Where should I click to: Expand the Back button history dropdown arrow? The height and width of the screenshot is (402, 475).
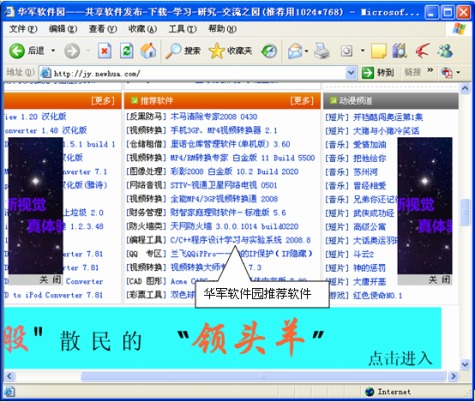pos(53,51)
